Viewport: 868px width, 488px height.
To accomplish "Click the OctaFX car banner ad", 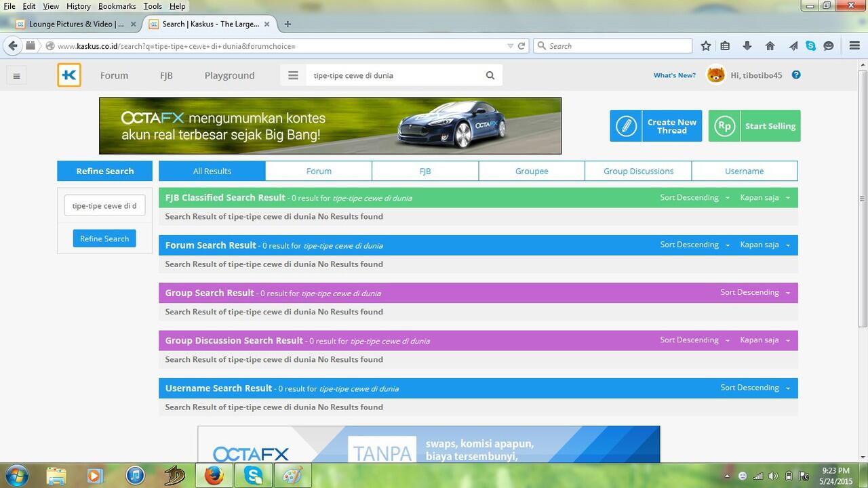I will [330, 125].
